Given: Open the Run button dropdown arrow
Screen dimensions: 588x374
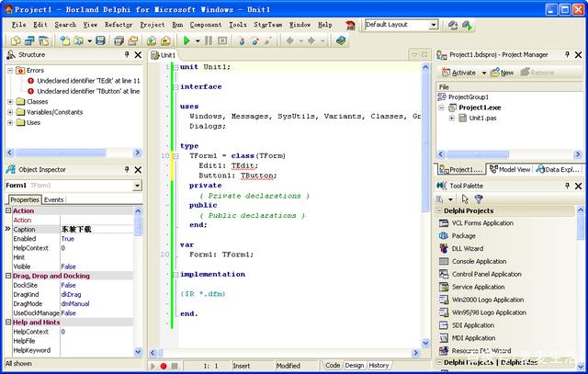Looking at the screenshot, I should click(x=198, y=40).
